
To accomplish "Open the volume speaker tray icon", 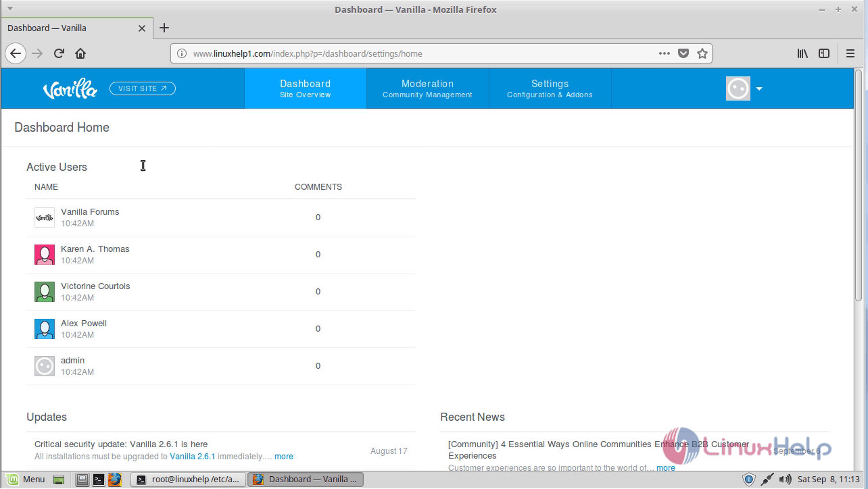I will tap(785, 480).
